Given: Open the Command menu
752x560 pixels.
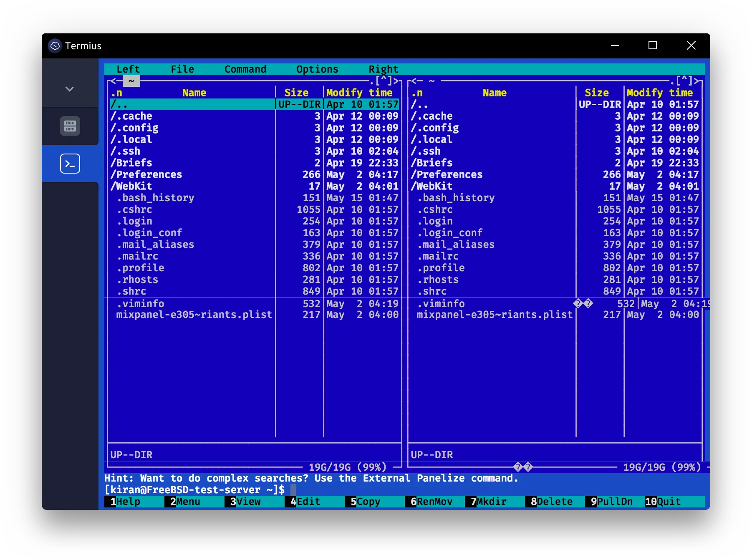Looking at the screenshot, I should pyautogui.click(x=245, y=69).
